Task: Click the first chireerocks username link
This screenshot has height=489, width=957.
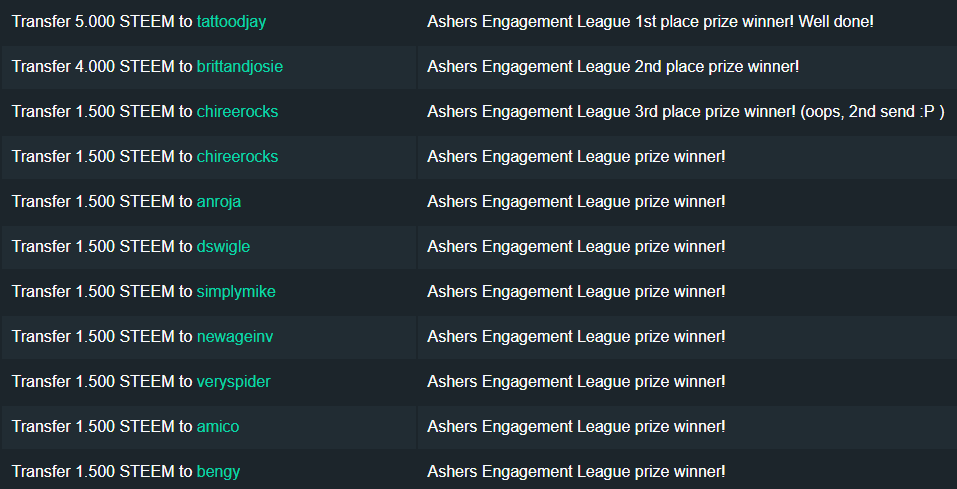Action: coord(237,112)
